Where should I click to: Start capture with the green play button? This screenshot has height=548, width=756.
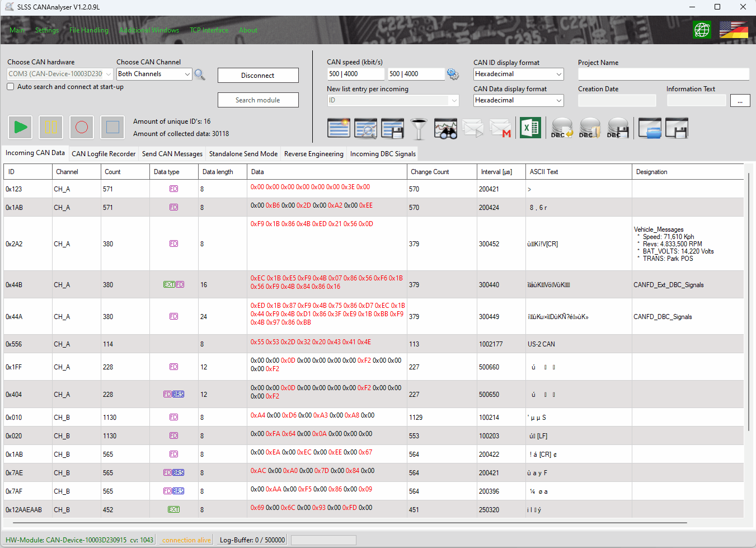coord(20,127)
